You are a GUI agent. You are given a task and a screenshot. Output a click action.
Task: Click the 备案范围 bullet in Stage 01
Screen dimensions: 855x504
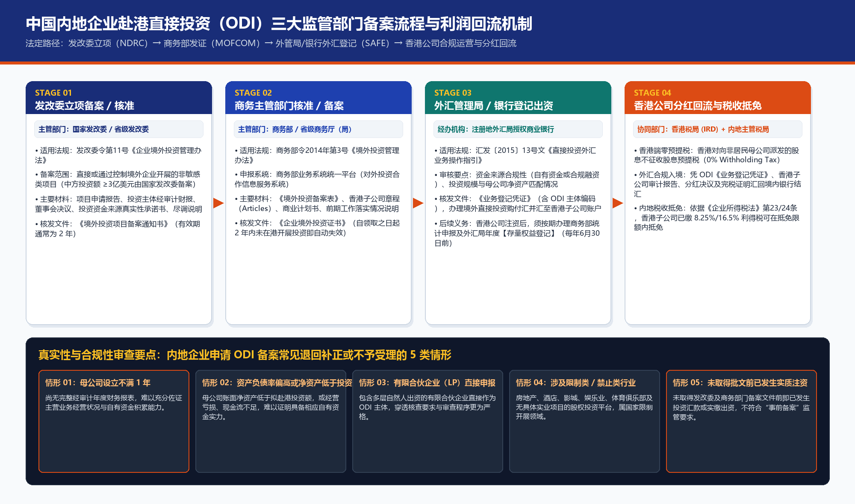click(x=118, y=179)
